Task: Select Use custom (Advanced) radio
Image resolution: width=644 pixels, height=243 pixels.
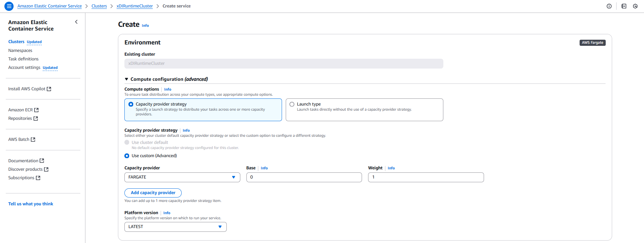Action: click(127, 156)
